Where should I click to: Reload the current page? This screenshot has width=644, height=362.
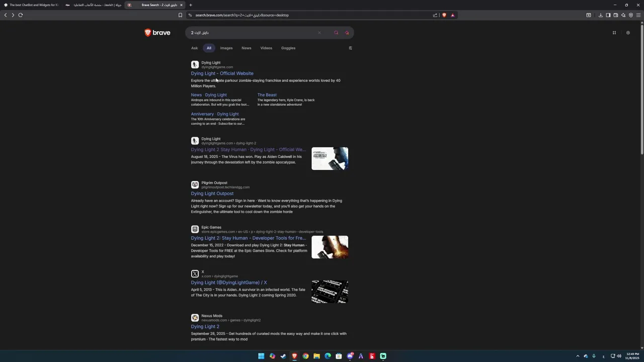[21, 15]
